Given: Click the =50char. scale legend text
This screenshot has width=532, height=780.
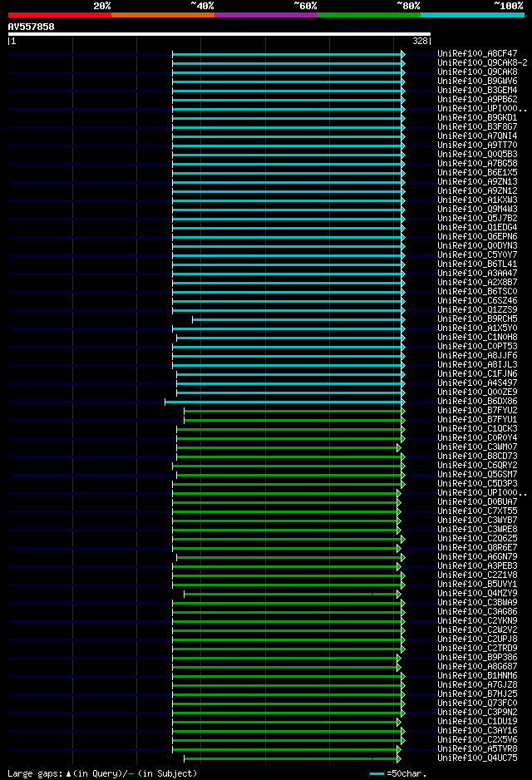Looking at the screenshot, I should click(x=406, y=773).
